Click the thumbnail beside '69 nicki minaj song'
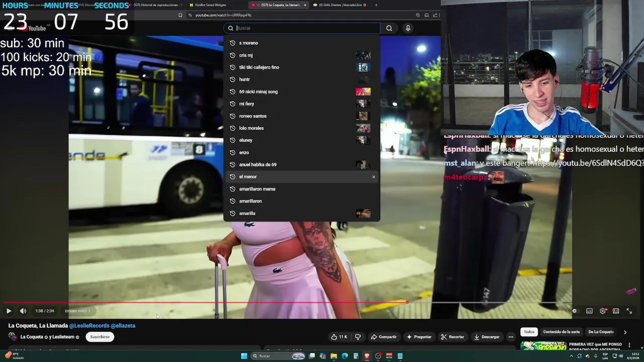 pos(363,92)
